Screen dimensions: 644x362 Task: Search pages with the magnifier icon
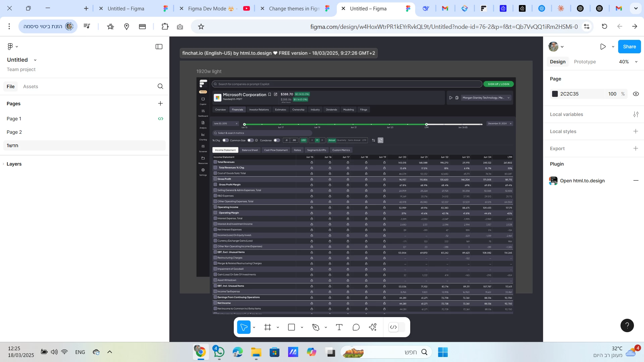(160, 86)
